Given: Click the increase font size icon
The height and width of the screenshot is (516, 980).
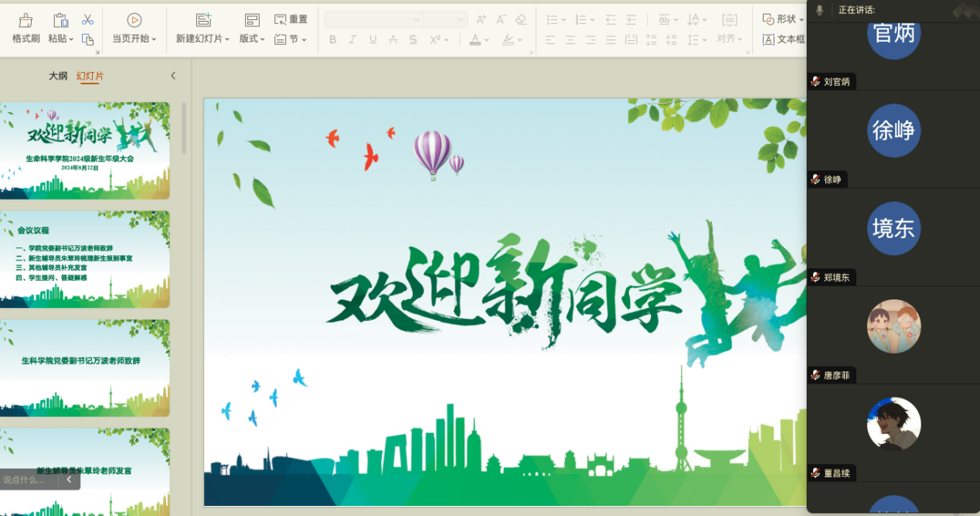Looking at the screenshot, I should point(481,19).
